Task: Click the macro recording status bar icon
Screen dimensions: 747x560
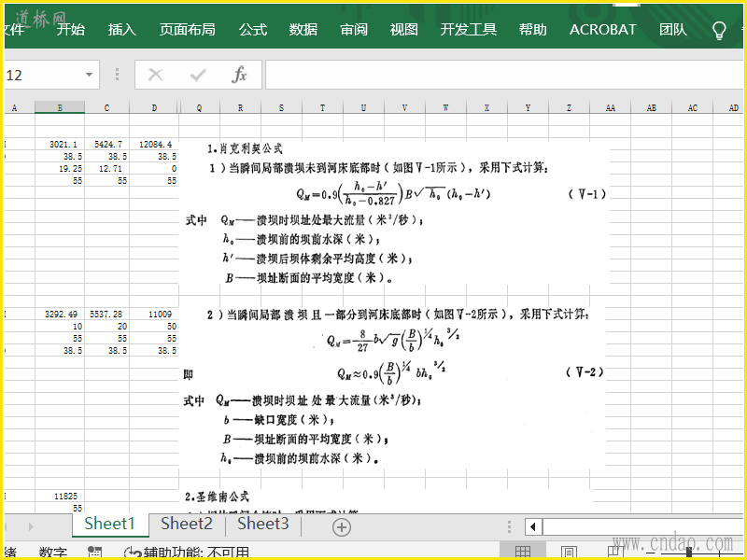Action: click(95, 553)
